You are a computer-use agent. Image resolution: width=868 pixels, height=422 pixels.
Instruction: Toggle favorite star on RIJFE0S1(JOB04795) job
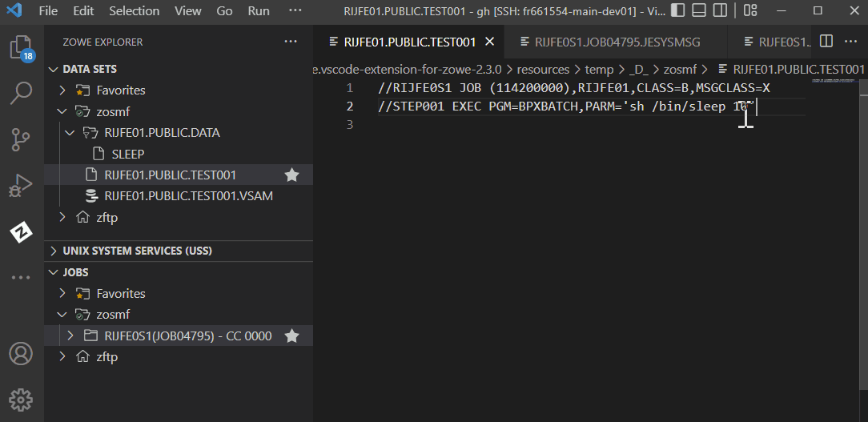pyautogui.click(x=292, y=336)
